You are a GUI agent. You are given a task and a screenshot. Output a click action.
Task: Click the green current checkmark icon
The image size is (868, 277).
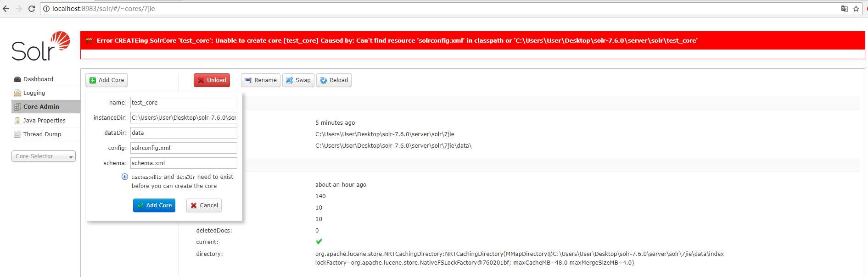[319, 241]
